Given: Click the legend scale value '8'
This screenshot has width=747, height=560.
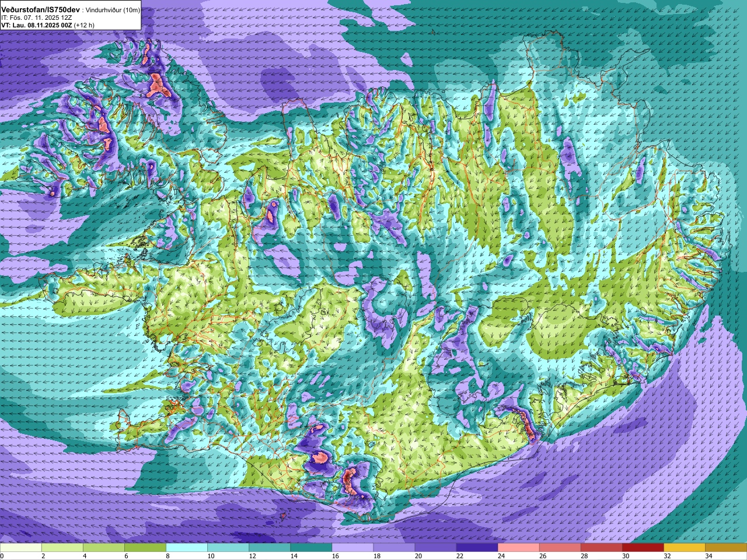Looking at the screenshot, I should [x=167, y=556].
